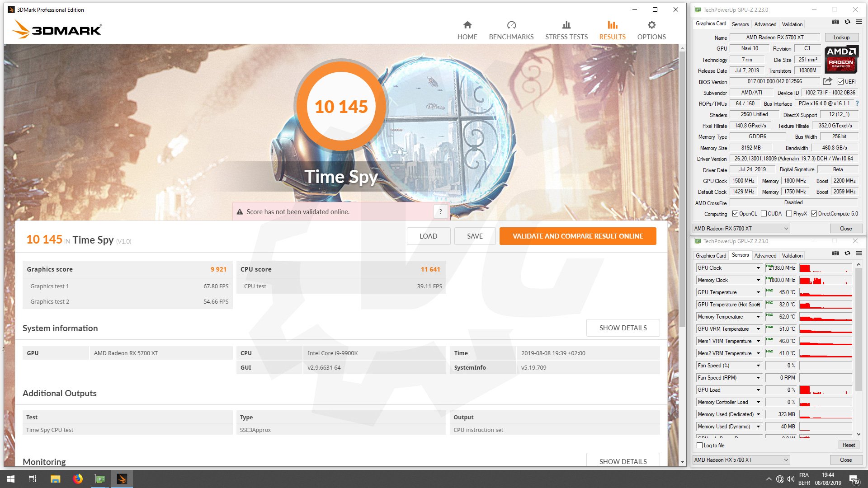Viewport: 868px width, 488px height.
Task: Switch to GPU-Z via taskbar icon
Action: pos(99,479)
